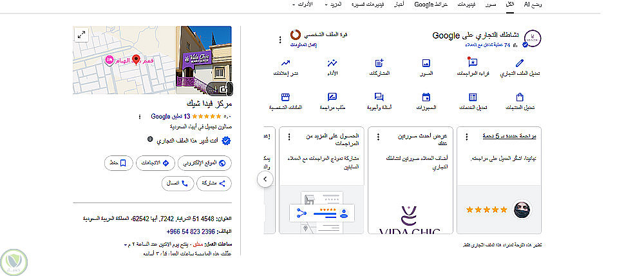Click the Call (اتصال) button
This screenshot has height=276, width=644.
pyautogui.click(x=178, y=183)
